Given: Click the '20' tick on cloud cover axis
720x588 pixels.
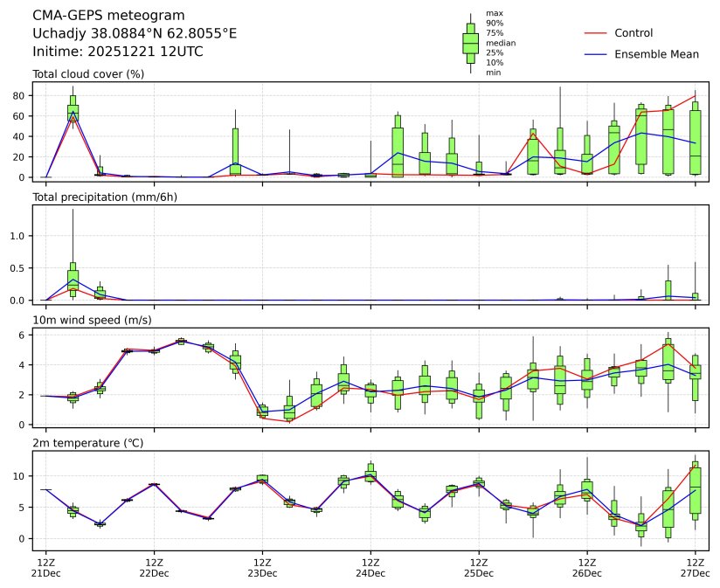Looking at the screenshot, I should pyautogui.click(x=18, y=157).
